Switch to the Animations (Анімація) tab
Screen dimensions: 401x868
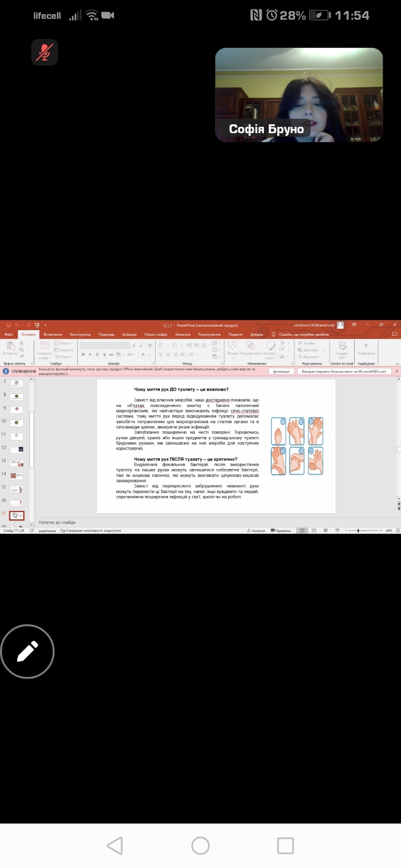click(x=129, y=334)
